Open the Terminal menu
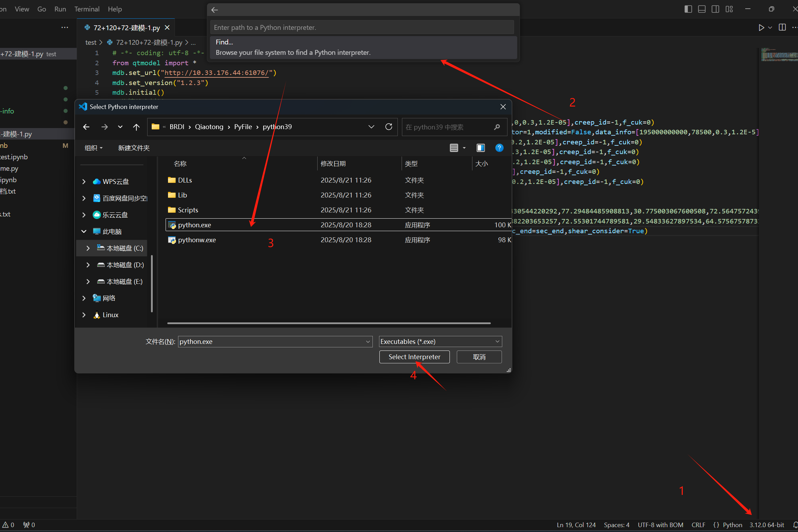 pyautogui.click(x=87, y=9)
